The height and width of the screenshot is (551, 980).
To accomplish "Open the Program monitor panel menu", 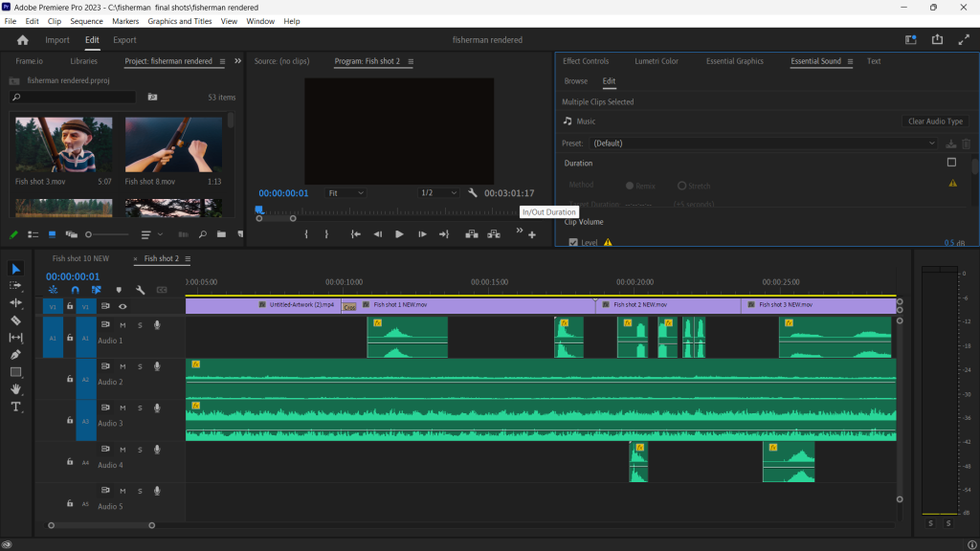I will [411, 61].
